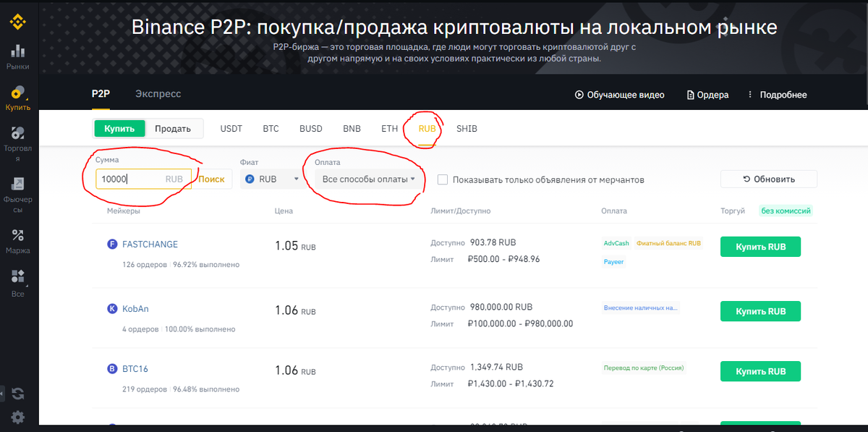
Task: Select the BTC asset tab
Action: (271, 129)
